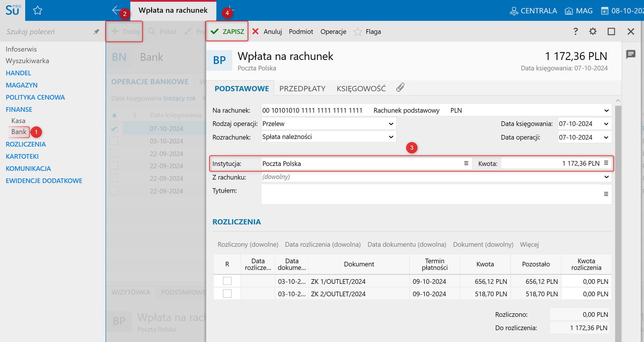Screen dimensions: 644x342
Task: Open the Instytucja field list menu icon
Action: pyautogui.click(x=466, y=163)
